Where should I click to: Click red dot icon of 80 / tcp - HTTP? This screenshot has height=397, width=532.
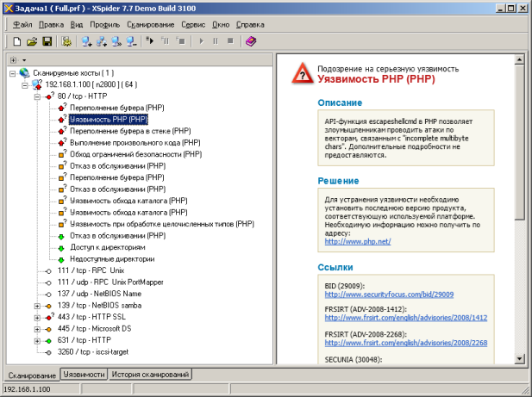coord(49,96)
